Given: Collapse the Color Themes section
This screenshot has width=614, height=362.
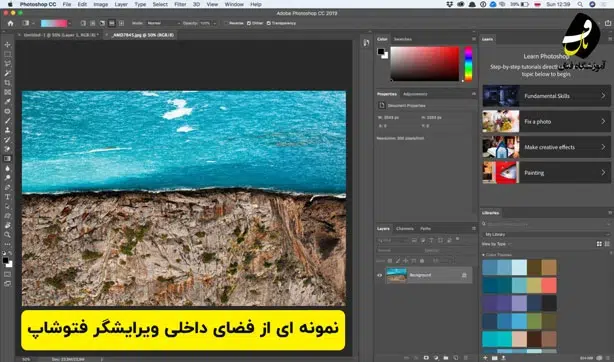Looking at the screenshot, I should 484,255.
